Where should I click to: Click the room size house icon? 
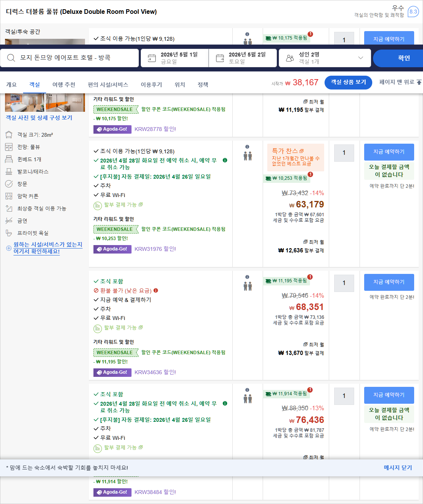click(x=9, y=135)
